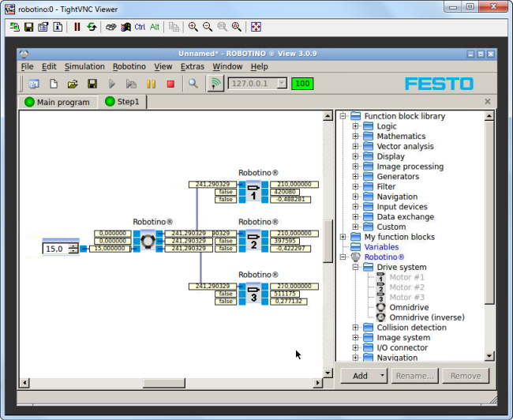
Task: Increase the 15,0 spinner value
Action: tap(73, 246)
